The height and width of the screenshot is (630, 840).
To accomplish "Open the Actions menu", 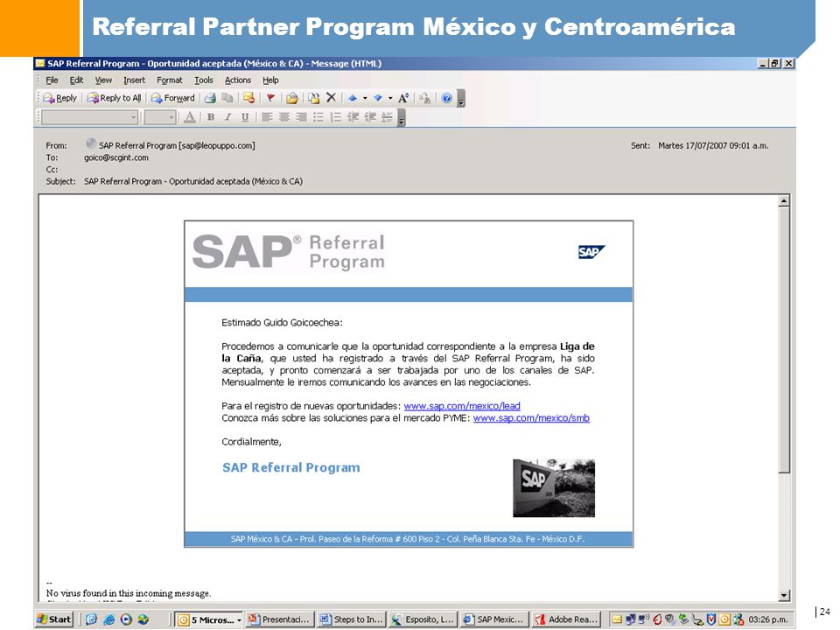I will (x=238, y=80).
